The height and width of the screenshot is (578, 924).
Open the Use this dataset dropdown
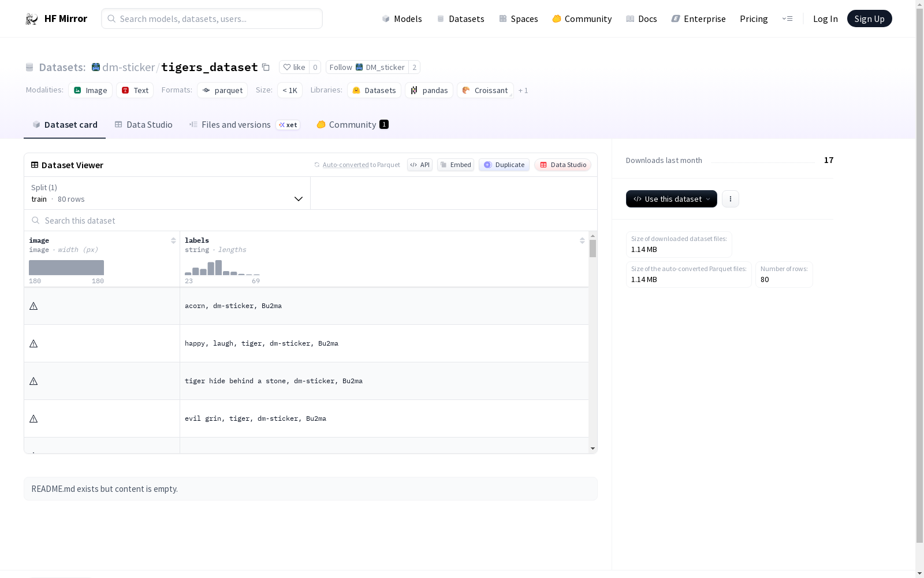(x=672, y=199)
